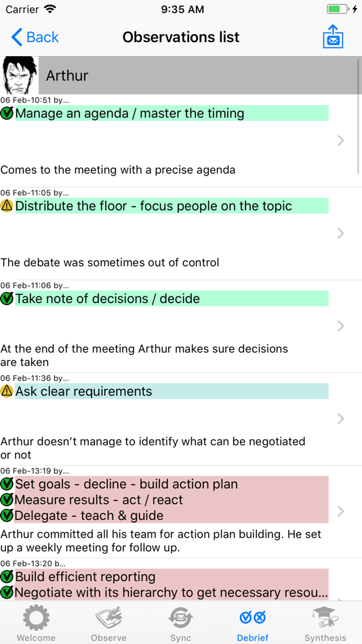Open the Observe tablet tab
The image size is (362, 644).
[x=108, y=624]
